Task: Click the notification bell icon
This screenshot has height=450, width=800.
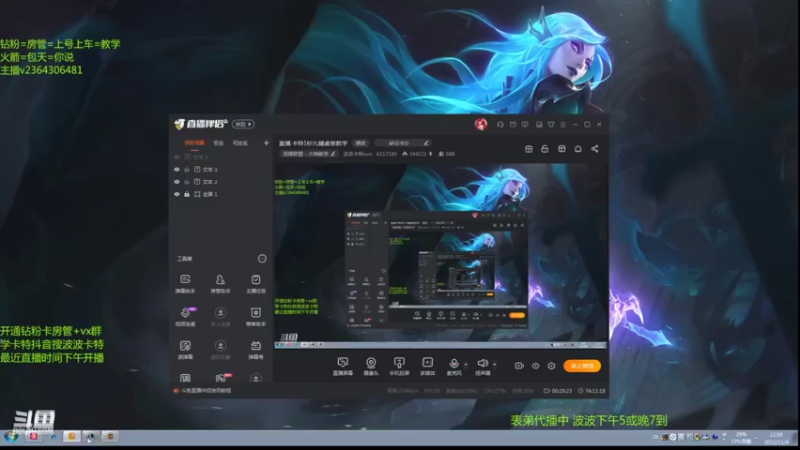Action: click(578, 148)
